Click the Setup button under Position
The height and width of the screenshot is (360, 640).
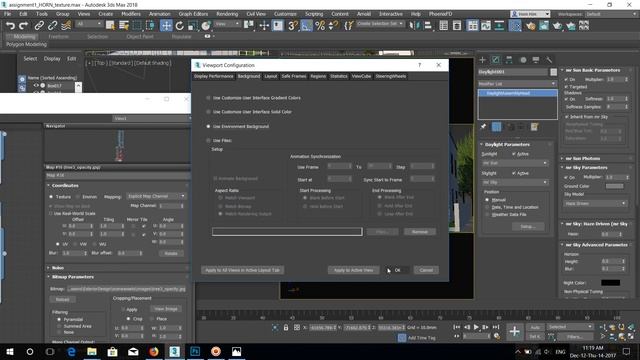click(x=527, y=227)
